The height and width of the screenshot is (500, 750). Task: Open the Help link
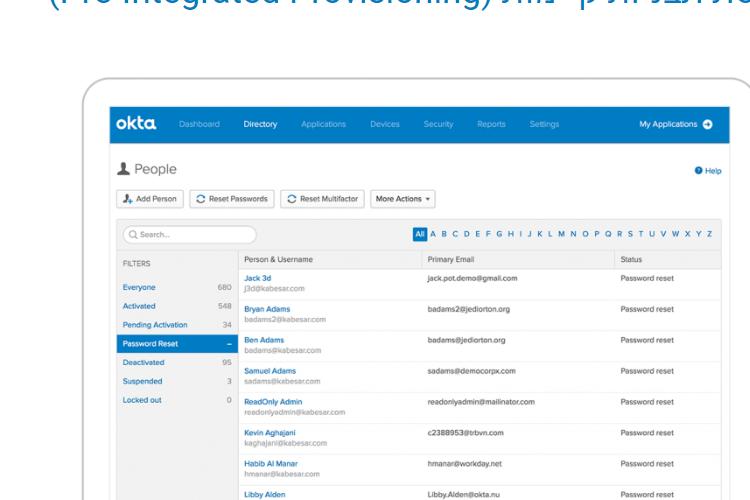pyautogui.click(x=708, y=171)
